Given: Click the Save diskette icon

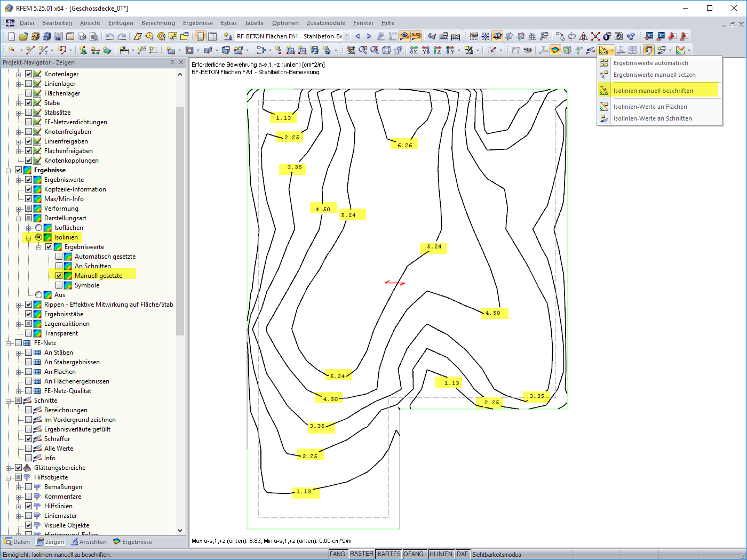Looking at the screenshot, I should click(59, 36).
